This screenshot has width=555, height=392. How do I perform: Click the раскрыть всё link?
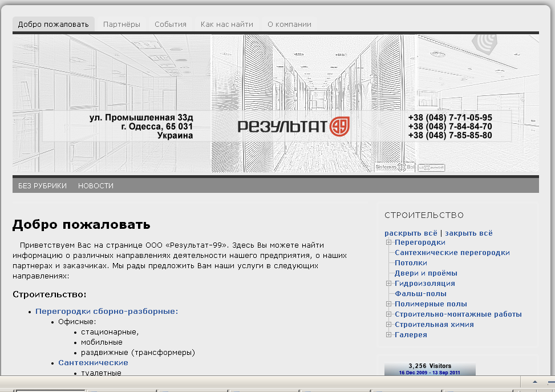411,233
